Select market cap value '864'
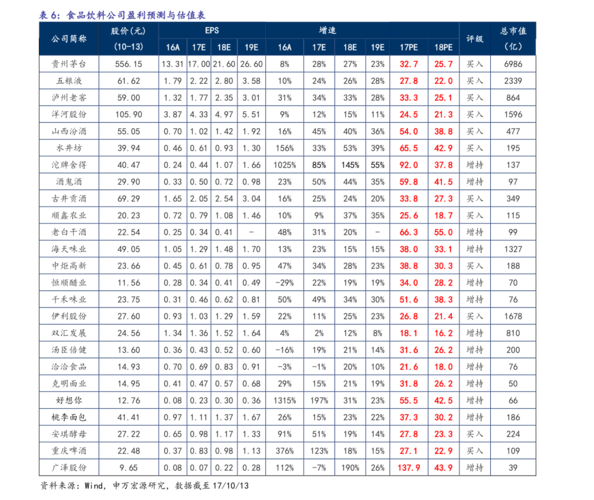The image size is (594, 500). pyautogui.click(x=513, y=98)
